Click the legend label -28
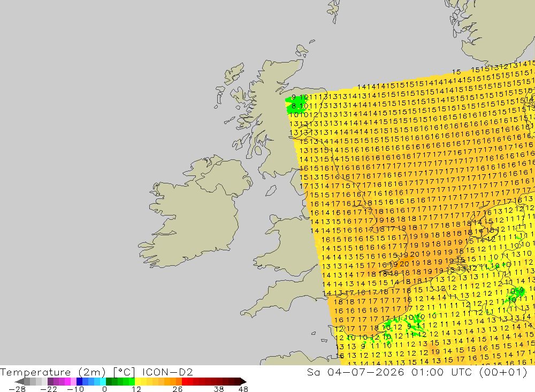 pos(17,389)
